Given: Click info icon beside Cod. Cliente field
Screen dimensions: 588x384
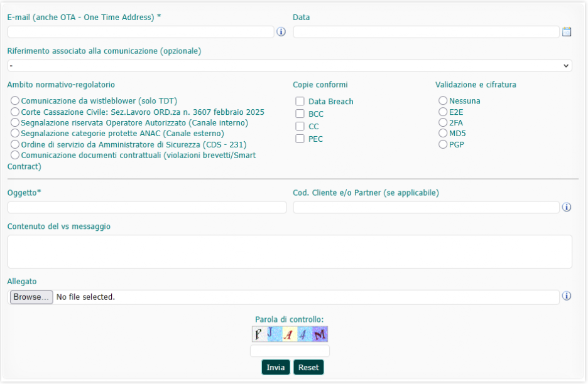Looking at the screenshot, I should (567, 207).
